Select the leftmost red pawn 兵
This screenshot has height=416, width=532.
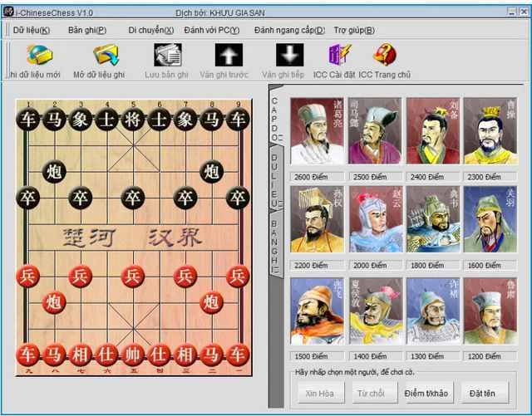27,277
